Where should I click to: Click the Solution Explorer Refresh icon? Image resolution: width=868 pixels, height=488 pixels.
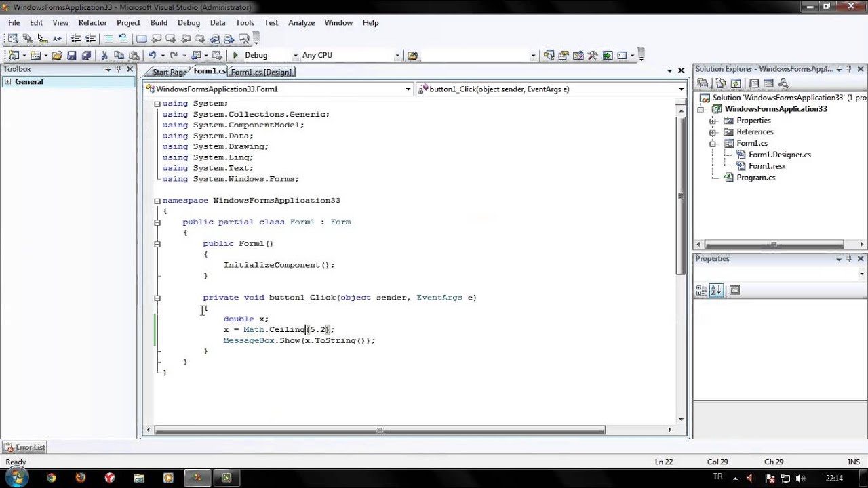736,83
